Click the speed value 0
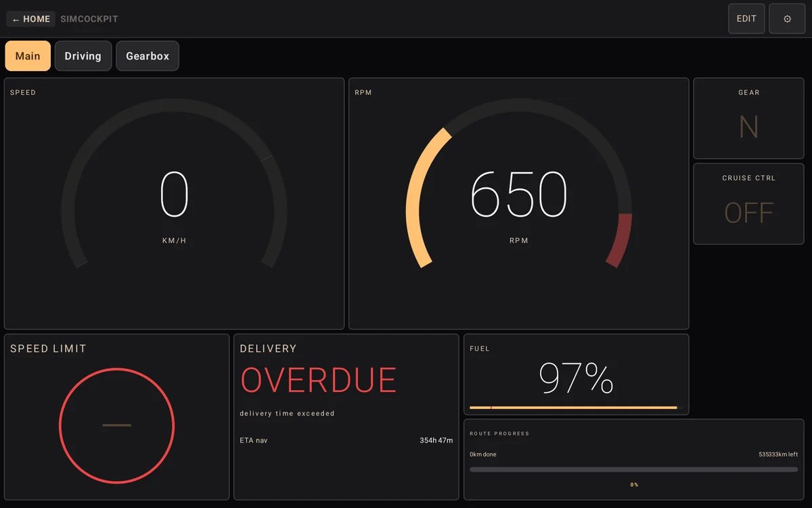 coord(175,194)
